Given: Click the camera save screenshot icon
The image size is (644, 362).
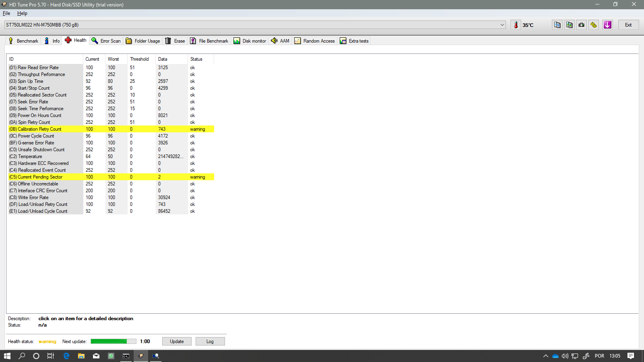Looking at the screenshot, I should pyautogui.click(x=582, y=25).
